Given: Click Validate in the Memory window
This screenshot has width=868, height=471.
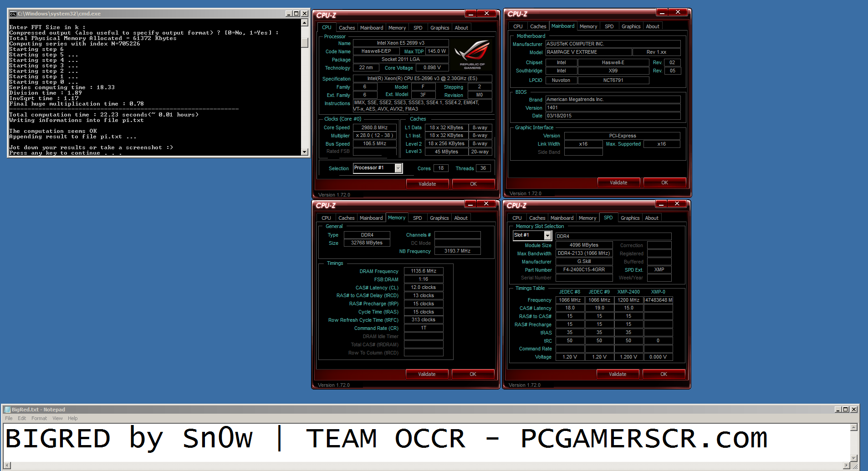Looking at the screenshot, I should pyautogui.click(x=427, y=374).
